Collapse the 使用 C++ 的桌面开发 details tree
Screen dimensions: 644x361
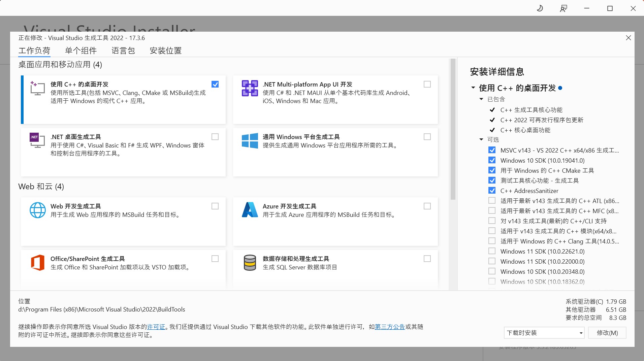(x=473, y=88)
